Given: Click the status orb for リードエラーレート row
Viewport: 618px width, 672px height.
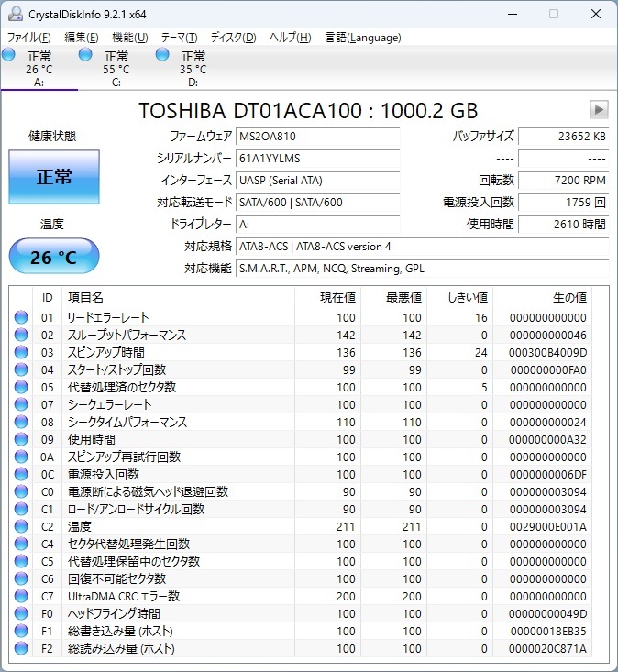Looking at the screenshot, I should (x=21, y=317).
